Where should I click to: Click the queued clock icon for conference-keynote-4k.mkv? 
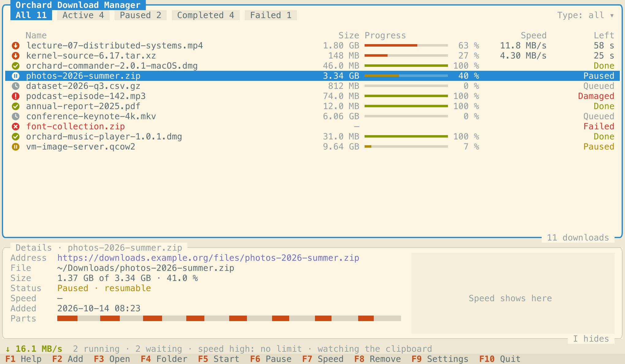(16, 116)
